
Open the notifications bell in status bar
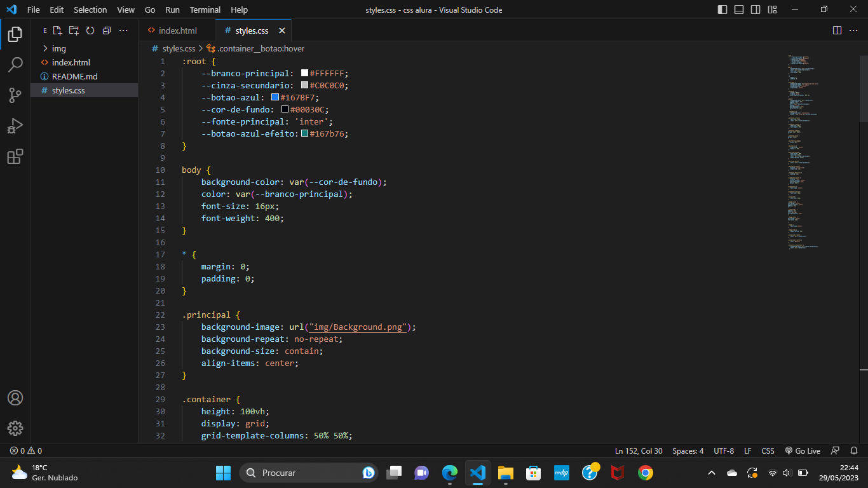[x=854, y=451]
